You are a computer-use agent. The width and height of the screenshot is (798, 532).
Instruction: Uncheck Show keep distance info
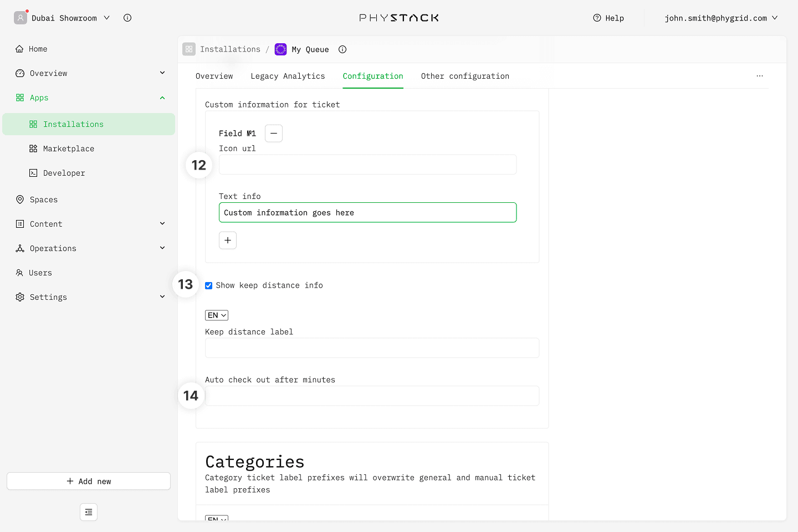point(209,286)
